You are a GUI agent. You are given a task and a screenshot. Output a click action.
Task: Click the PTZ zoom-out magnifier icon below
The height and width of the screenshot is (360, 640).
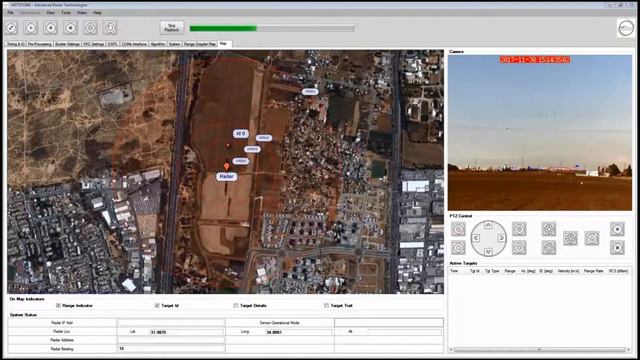pyautogui.click(x=458, y=248)
